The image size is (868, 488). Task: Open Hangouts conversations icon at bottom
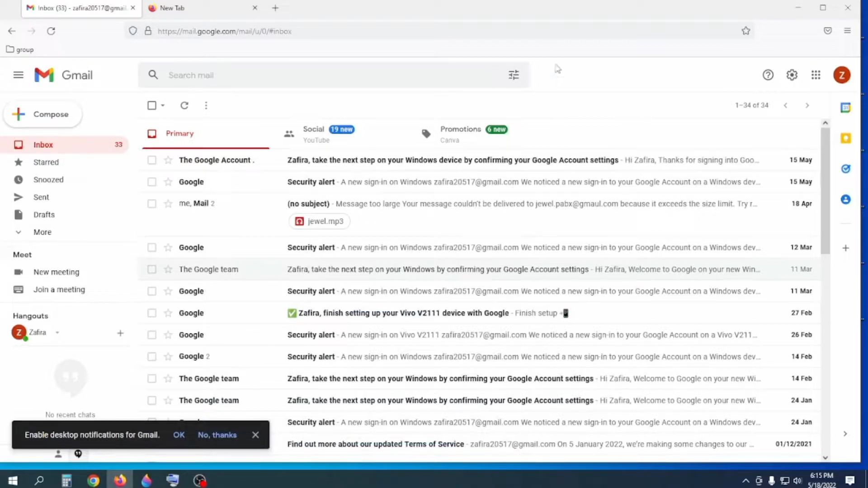pyautogui.click(x=78, y=454)
